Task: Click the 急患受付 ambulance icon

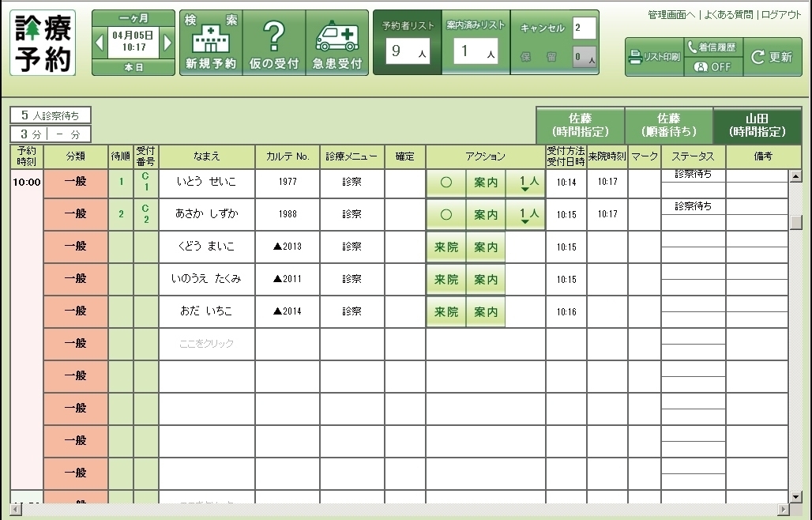Action: (336, 43)
